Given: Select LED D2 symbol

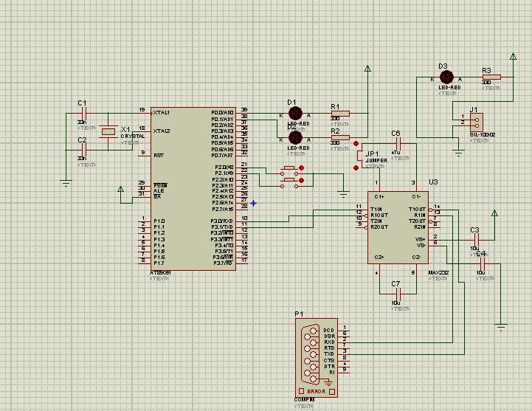Looking at the screenshot, I should click(295, 138).
